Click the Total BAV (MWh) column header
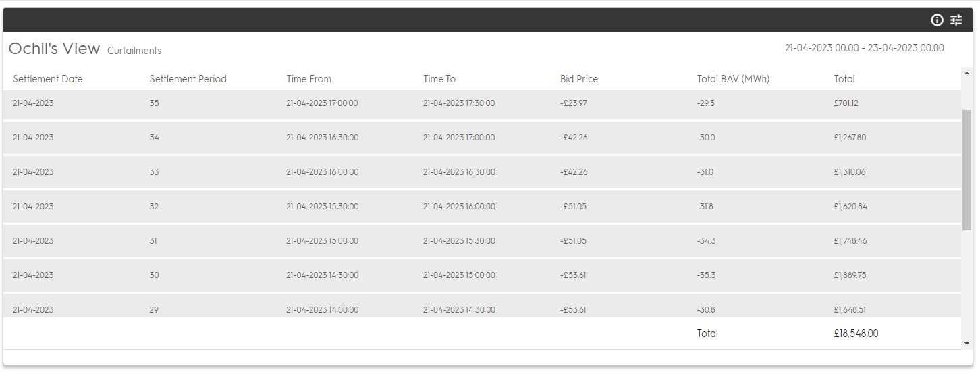The image size is (980, 372). 733,79
